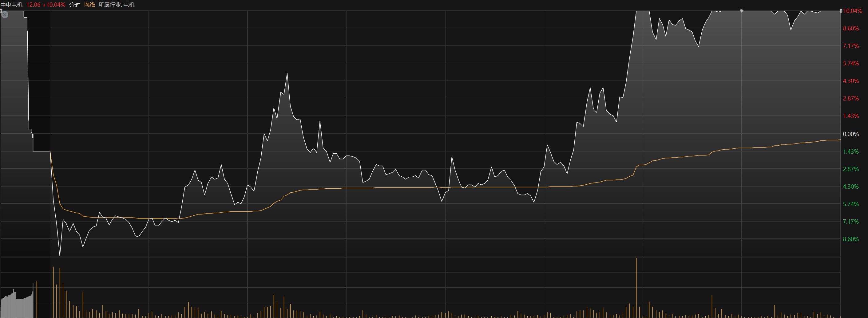Click the red 2.87% axis label
The width and height of the screenshot is (868, 318).
tap(850, 98)
